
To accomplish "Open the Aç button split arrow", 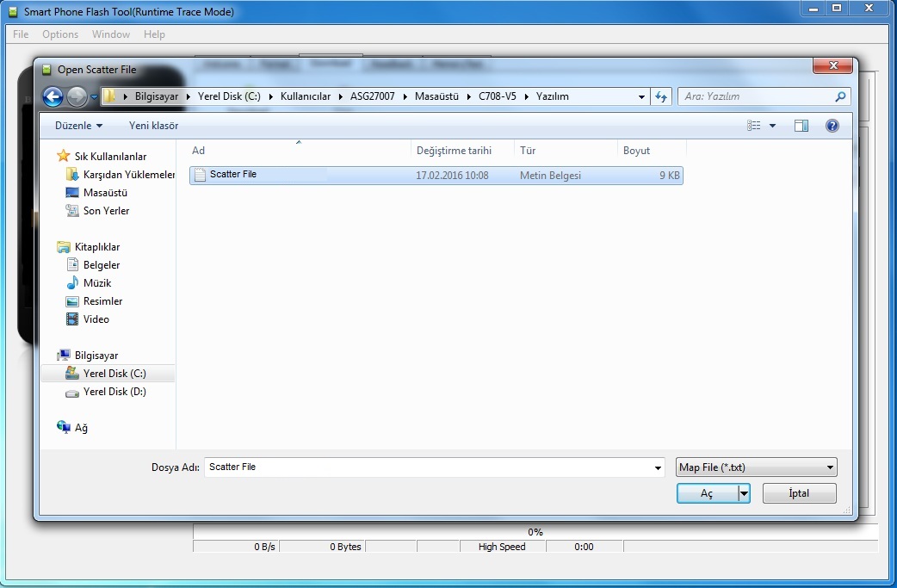I will point(744,493).
